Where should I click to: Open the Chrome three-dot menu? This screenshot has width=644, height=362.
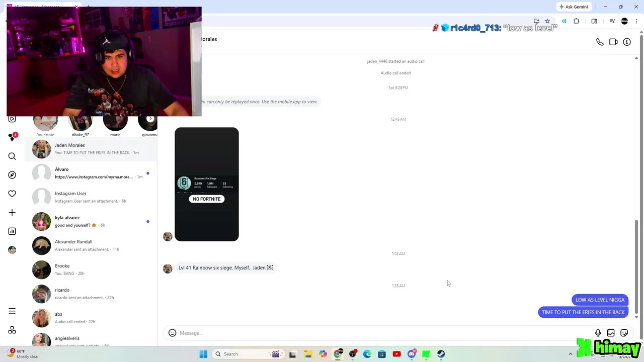(x=636, y=21)
